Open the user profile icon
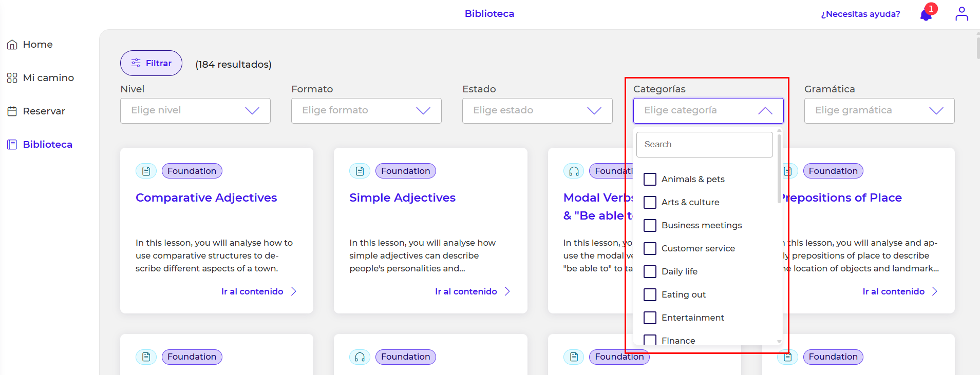980x375 pixels. click(x=962, y=14)
